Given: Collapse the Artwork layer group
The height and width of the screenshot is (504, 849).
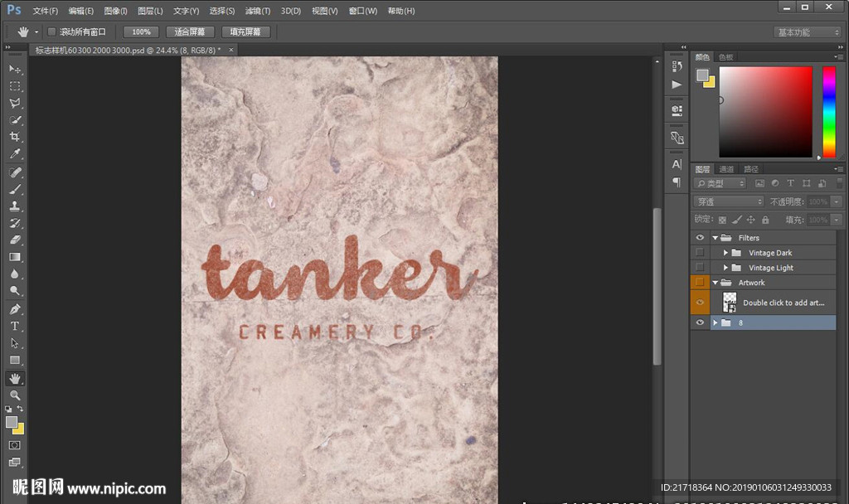Looking at the screenshot, I should (x=716, y=283).
